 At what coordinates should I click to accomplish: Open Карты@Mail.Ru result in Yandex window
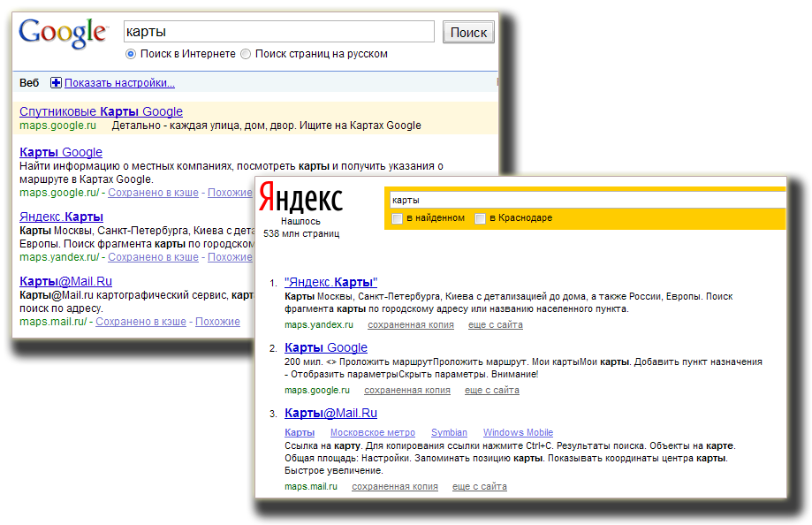coord(331,413)
